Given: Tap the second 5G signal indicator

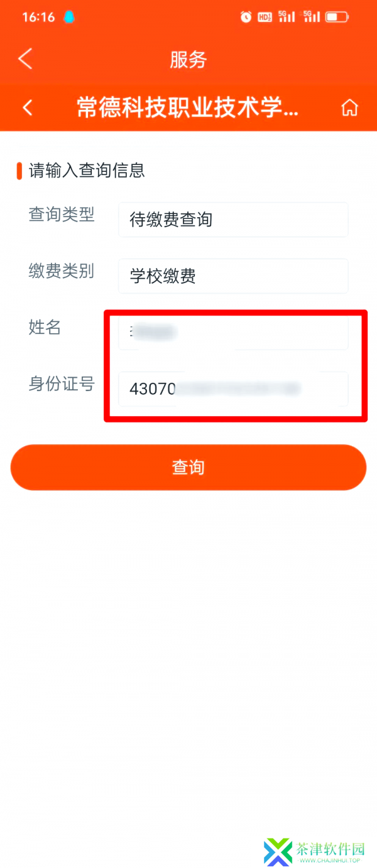Looking at the screenshot, I should tap(311, 17).
